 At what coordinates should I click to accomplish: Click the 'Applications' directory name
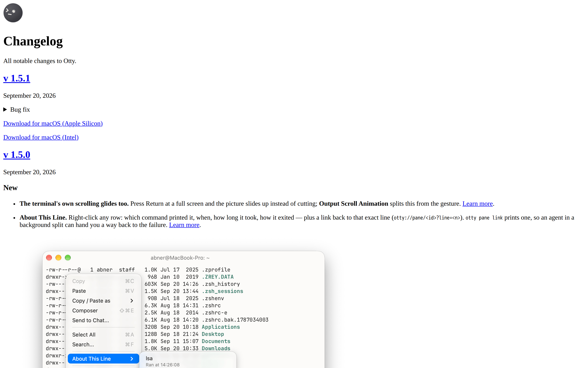(x=221, y=327)
